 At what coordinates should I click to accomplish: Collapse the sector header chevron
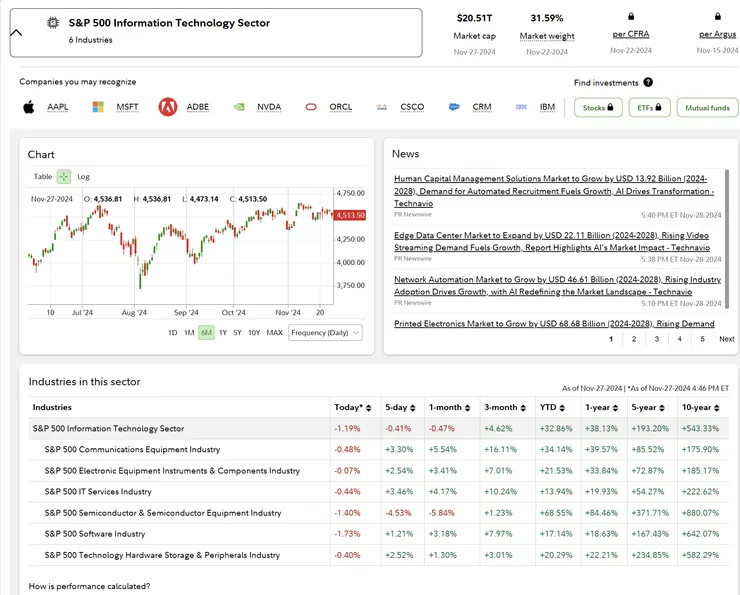click(x=16, y=33)
